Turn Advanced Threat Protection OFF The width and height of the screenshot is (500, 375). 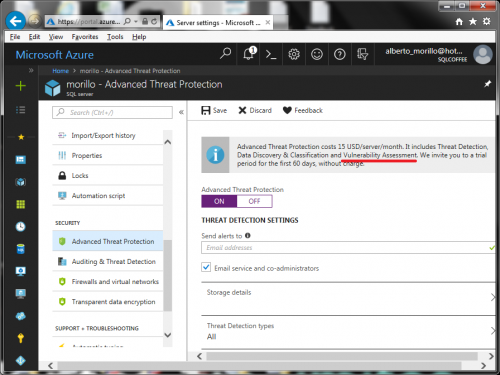click(x=254, y=201)
